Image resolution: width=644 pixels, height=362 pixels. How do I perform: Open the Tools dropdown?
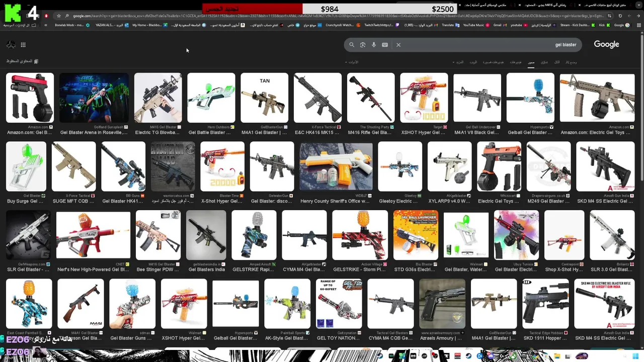352,62
